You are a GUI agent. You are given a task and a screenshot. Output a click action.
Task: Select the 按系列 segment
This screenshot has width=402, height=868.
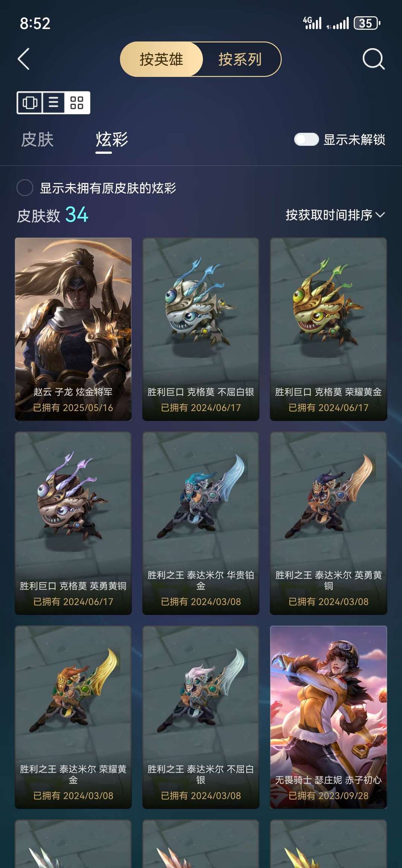240,59
